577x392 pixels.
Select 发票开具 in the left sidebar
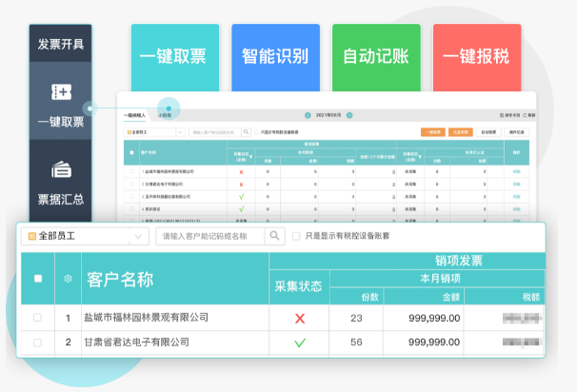tap(61, 44)
